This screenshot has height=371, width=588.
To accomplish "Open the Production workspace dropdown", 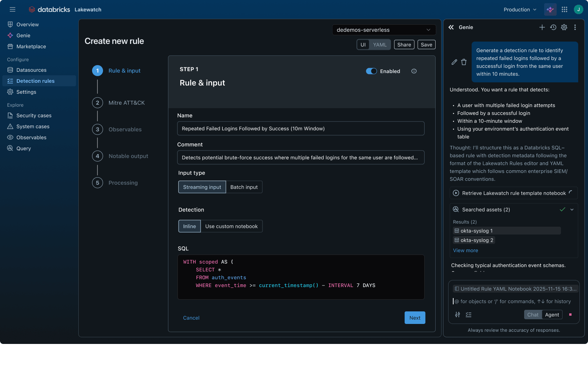I will click(520, 9).
